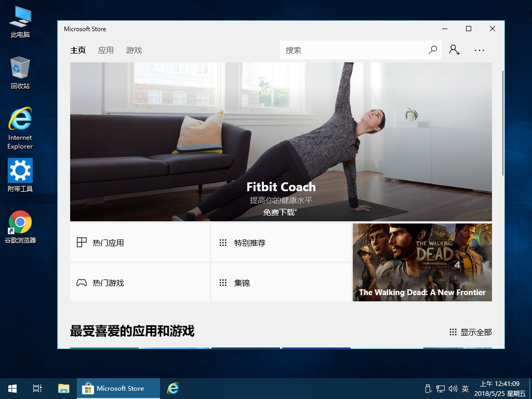Open the Fitbit Coach featured banner
The height and width of the screenshot is (399, 532).
point(281,142)
